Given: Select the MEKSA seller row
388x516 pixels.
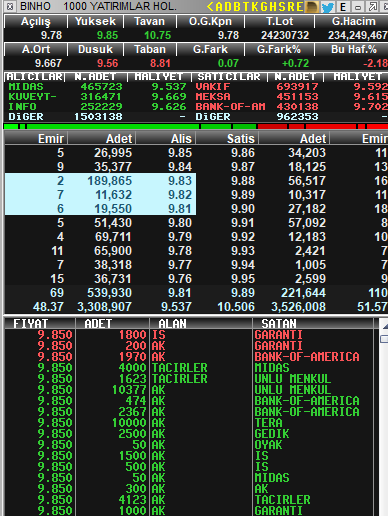Looking at the screenshot, I should coord(291,97).
